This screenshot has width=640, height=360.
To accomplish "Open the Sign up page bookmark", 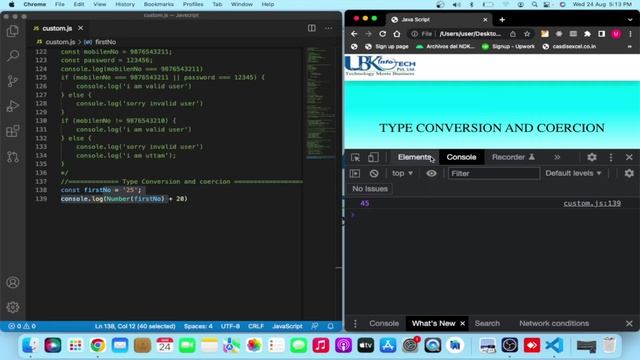I will coord(387,47).
